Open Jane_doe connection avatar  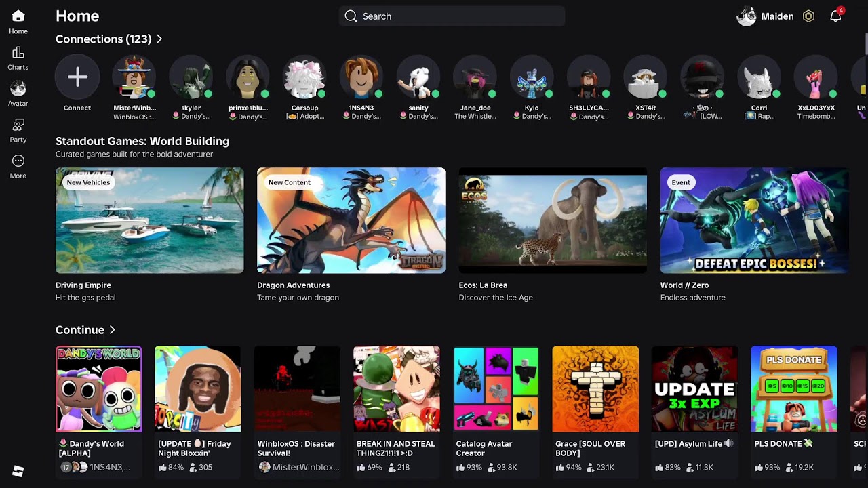pos(475,77)
